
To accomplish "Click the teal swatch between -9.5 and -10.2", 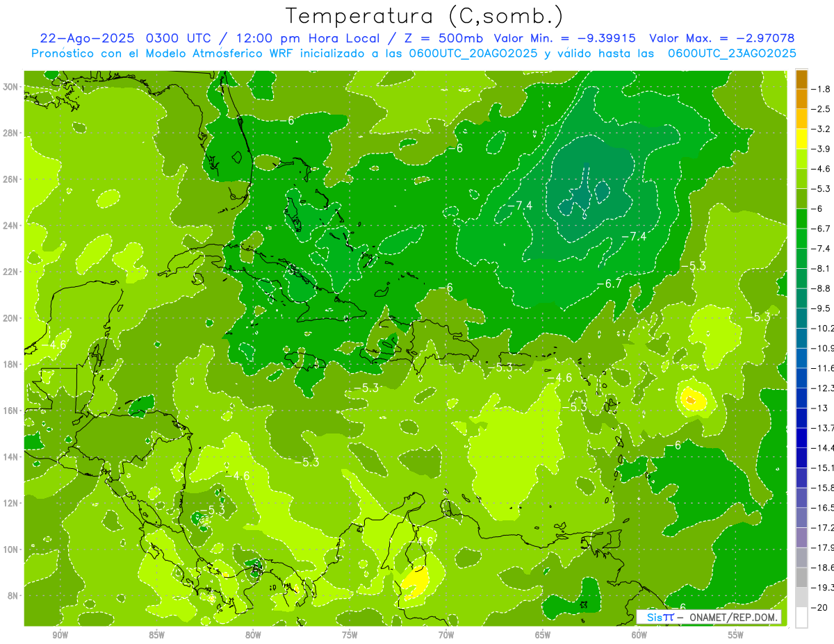I will tap(801, 318).
